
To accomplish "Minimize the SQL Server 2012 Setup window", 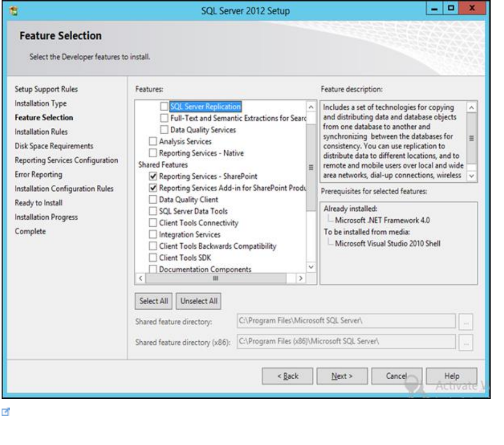I will (x=434, y=9).
